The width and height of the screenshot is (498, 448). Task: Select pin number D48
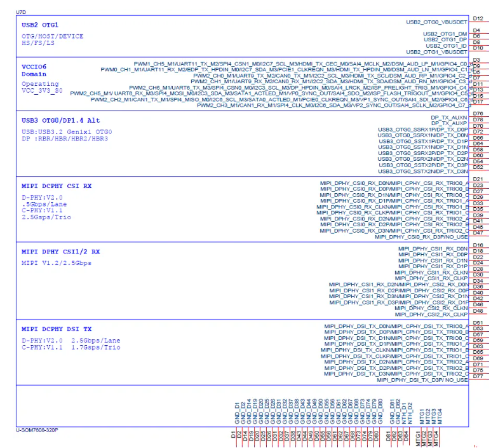[478, 311]
